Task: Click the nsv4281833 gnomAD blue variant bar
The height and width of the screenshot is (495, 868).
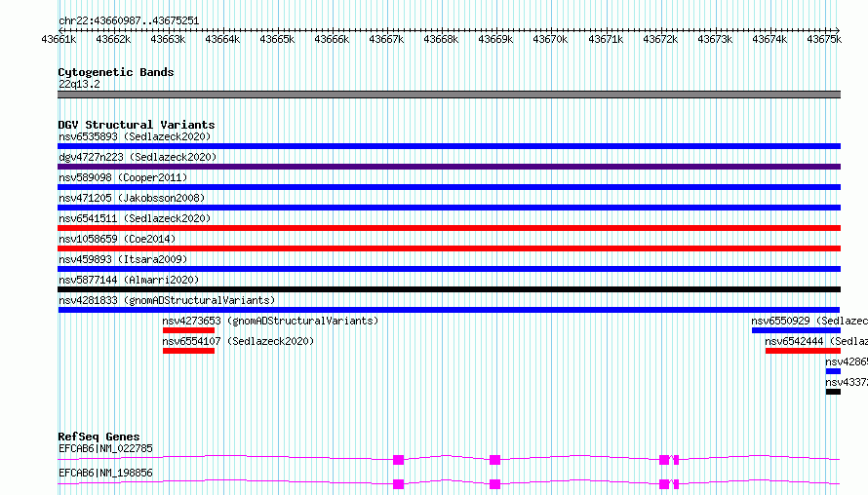Action: coord(449,310)
